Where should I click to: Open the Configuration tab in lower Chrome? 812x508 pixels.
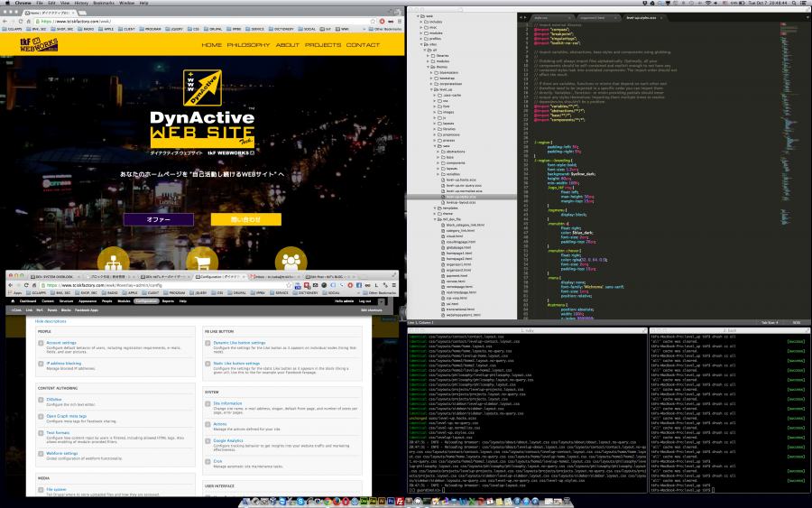(x=220, y=276)
